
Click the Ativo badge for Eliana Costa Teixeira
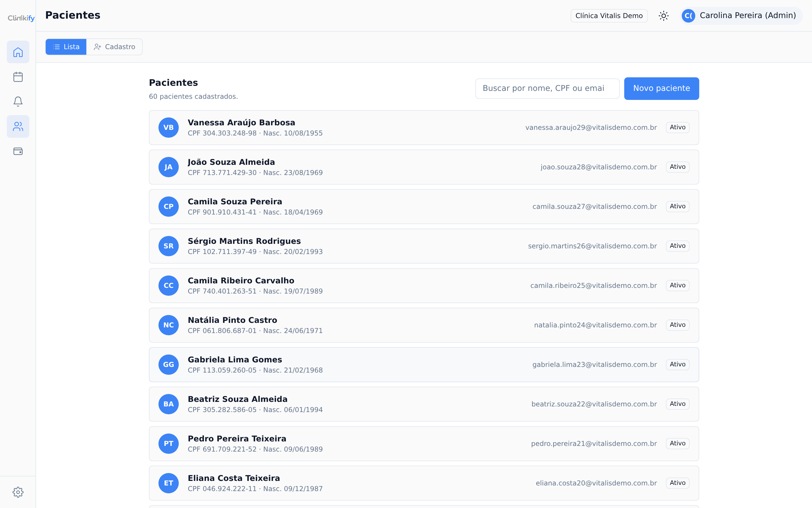tap(678, 483)
